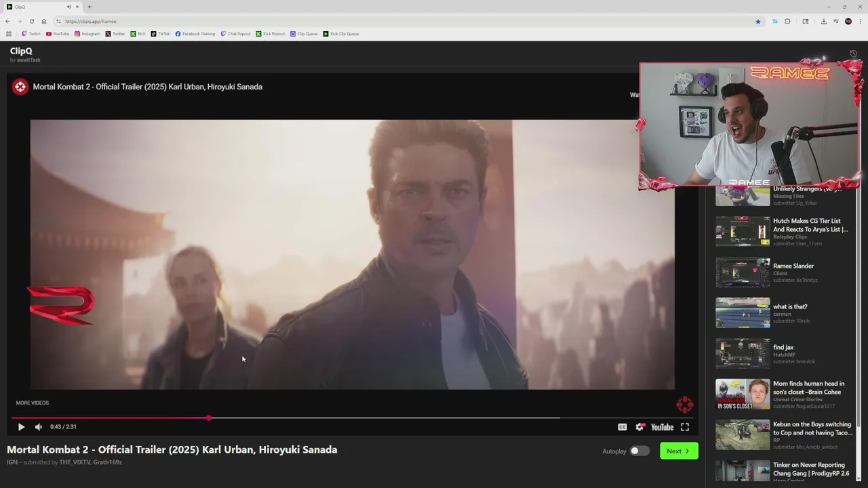Open the browser downloads icon
This screenshot has width=868, height=488.
click(823, 22)
